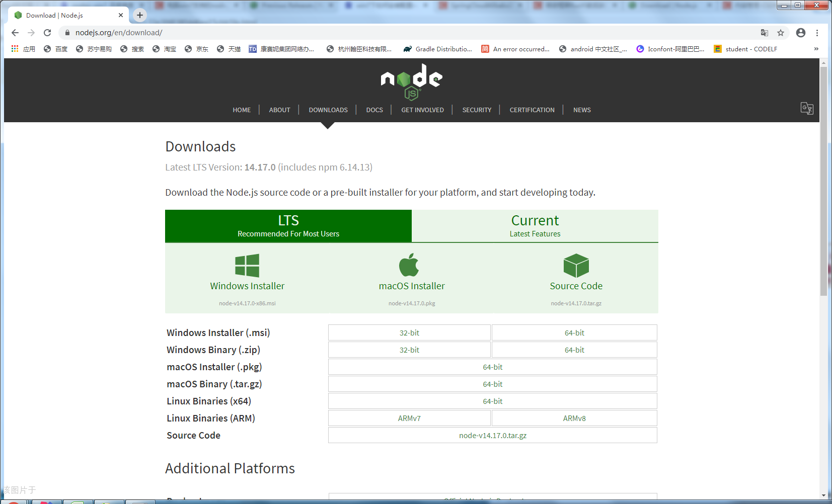The height and width of the screenshot is (504, 832).
Task: Select the LTS Recommended tab
Action: [x=288, y=226]
